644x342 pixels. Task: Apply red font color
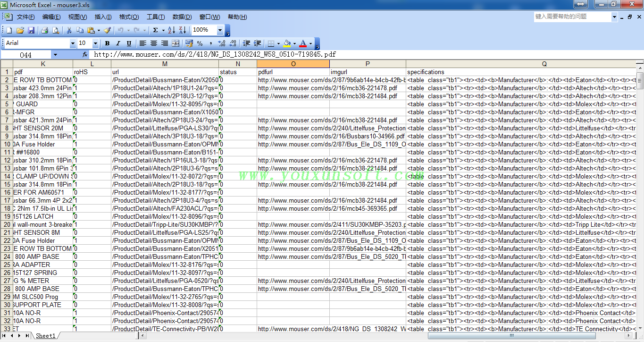pyautogui.click(x=303, y=43)
